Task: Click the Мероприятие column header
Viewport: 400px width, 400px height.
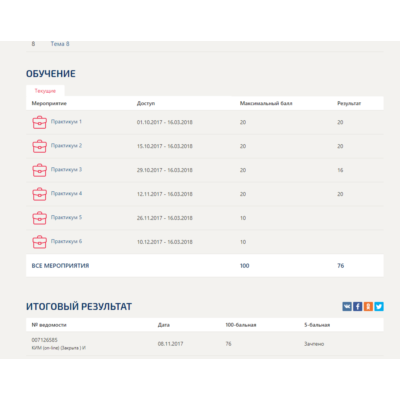Action: 49,103
